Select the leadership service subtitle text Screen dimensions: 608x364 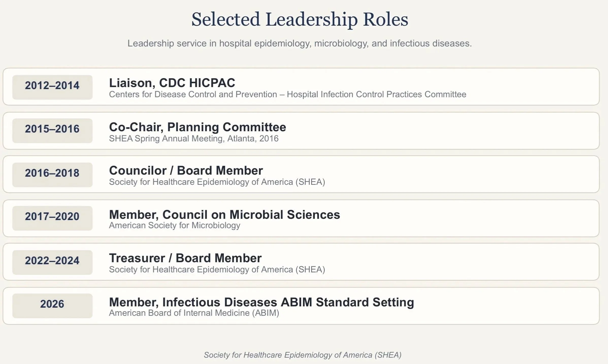coord(300,43)
